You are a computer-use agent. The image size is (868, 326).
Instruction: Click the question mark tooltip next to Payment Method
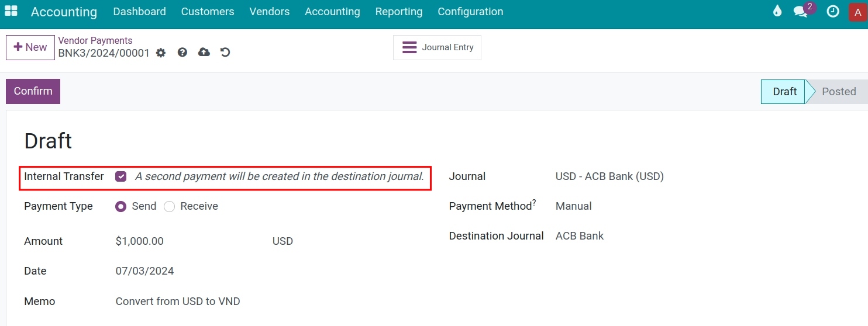click(534, 202)
